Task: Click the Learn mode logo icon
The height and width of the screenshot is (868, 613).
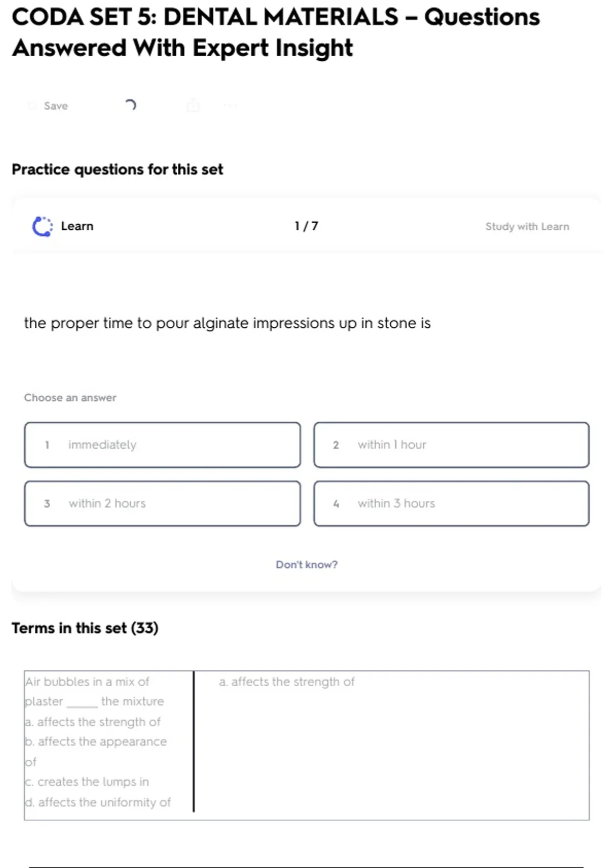Action: [x=42, y=226]
